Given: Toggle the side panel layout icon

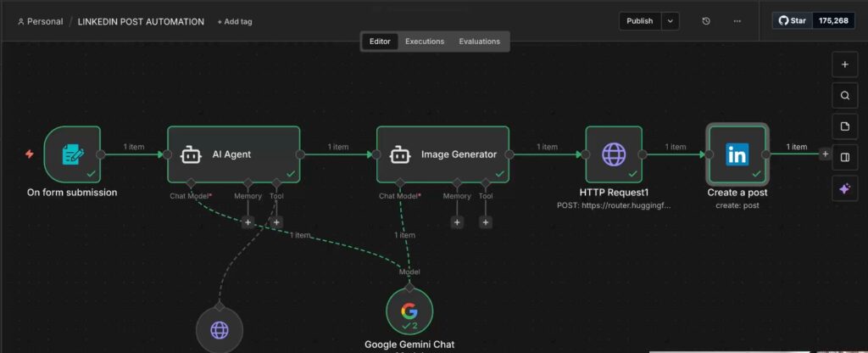Looking at the screenshot, I should [x=844, y=158].
